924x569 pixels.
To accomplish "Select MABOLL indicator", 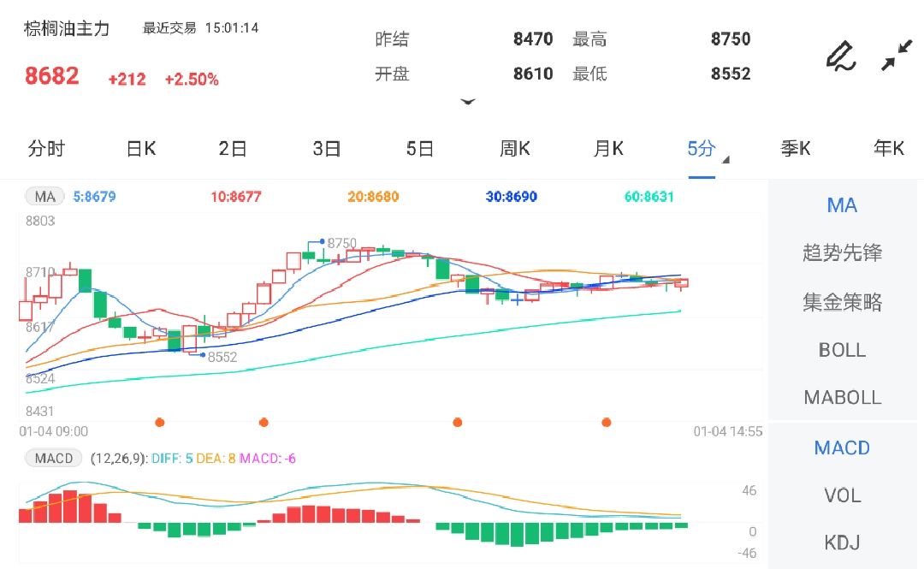I will [842, 397].
